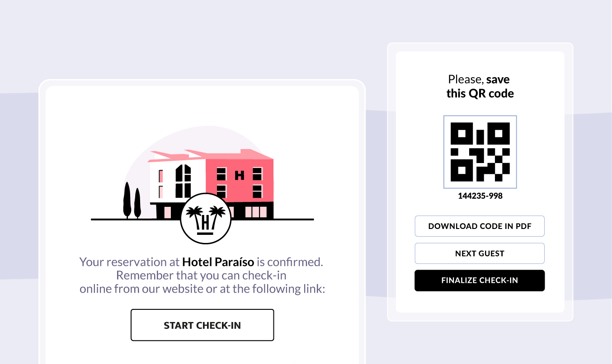The width and height of the screenshot is (612, 364).
Task: Click the bold Hotel Paraíso name
Action: pos(218,262)
